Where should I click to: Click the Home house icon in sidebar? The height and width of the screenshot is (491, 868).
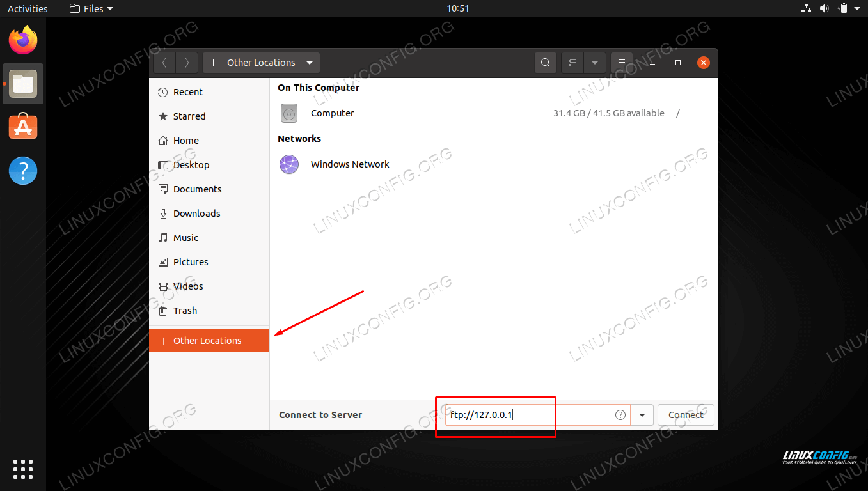pos(163,141)
